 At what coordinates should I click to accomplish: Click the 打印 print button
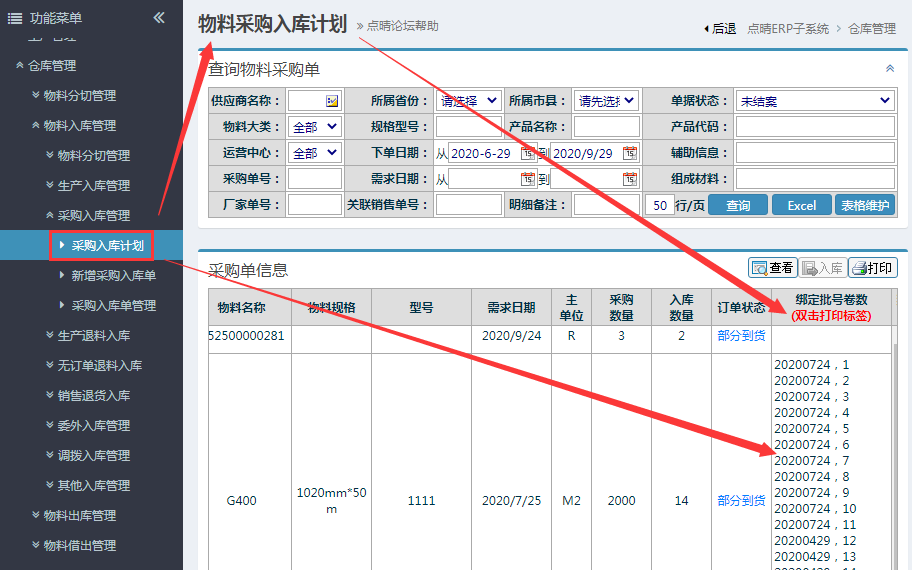(x=873, y=268)
